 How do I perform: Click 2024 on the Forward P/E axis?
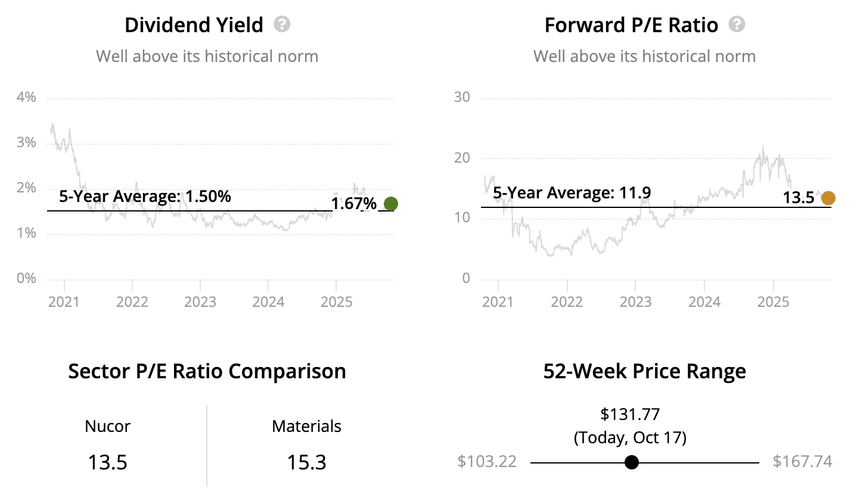click(704, 301)
